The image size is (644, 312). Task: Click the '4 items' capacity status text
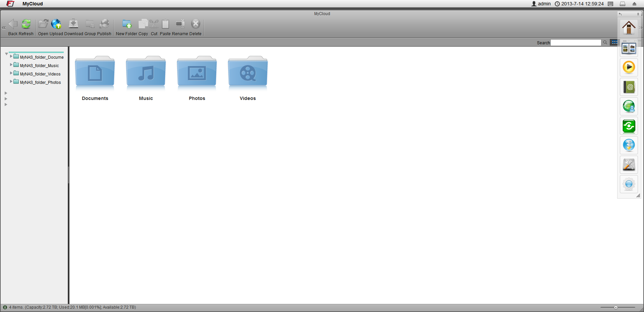pos(72,307)
